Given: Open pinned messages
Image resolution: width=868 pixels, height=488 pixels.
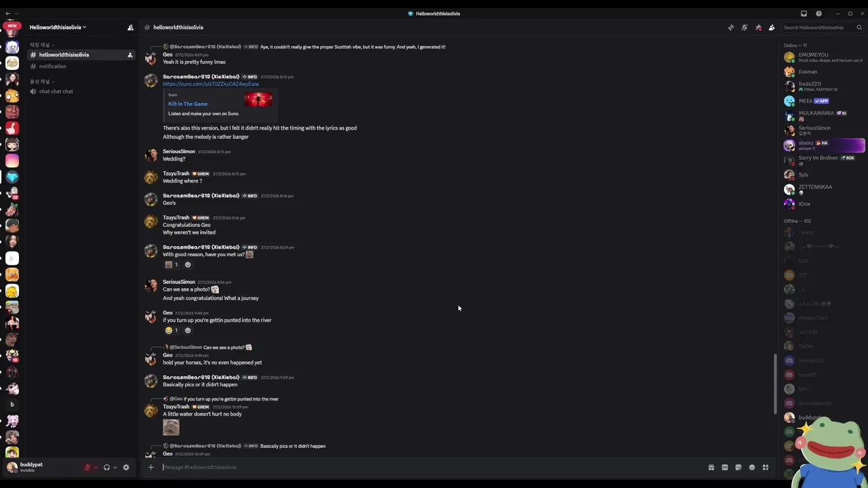Looking at the screenshot, I should 758,28.
